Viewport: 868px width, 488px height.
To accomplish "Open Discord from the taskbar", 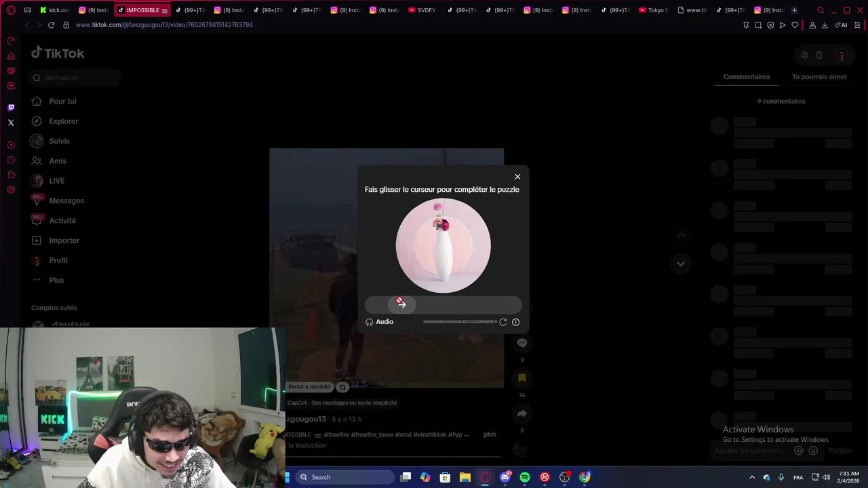I will point(505,477).
